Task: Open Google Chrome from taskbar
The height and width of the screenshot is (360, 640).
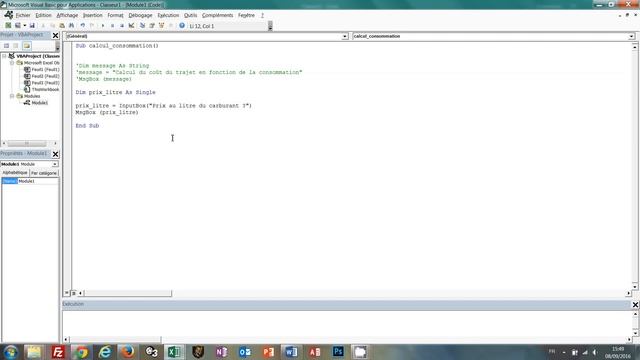Action: [81, 352]
